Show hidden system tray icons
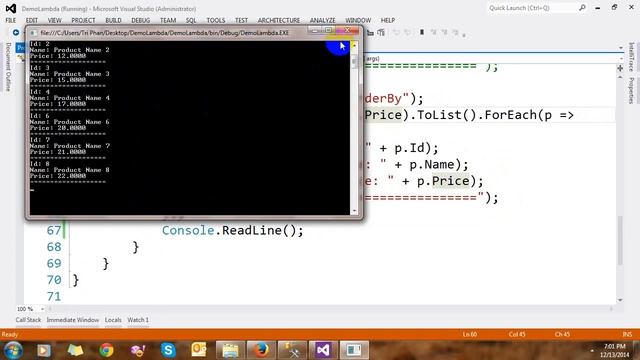The height and width of the screenshot is (360, 640). (592, 351)
